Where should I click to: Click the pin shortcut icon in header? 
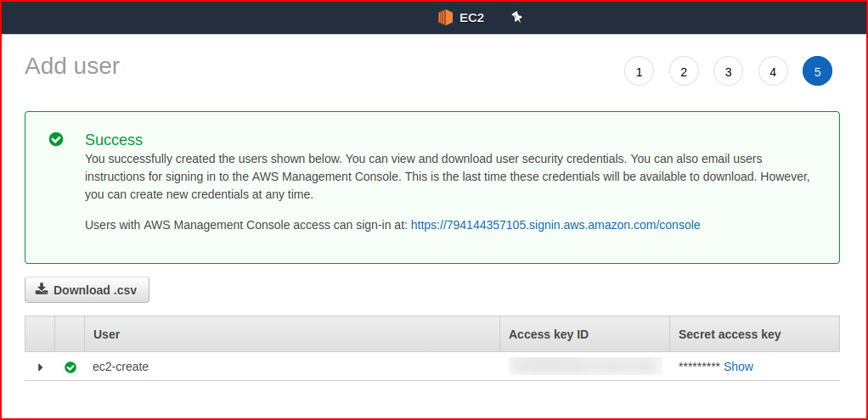click(x=516, y=18)
